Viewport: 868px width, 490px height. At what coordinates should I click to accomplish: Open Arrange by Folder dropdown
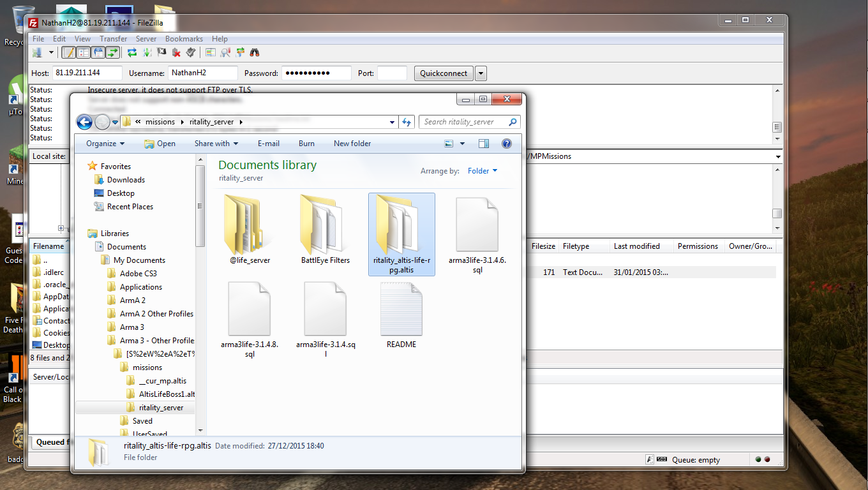pyautogui.click(x=482, y=171)
